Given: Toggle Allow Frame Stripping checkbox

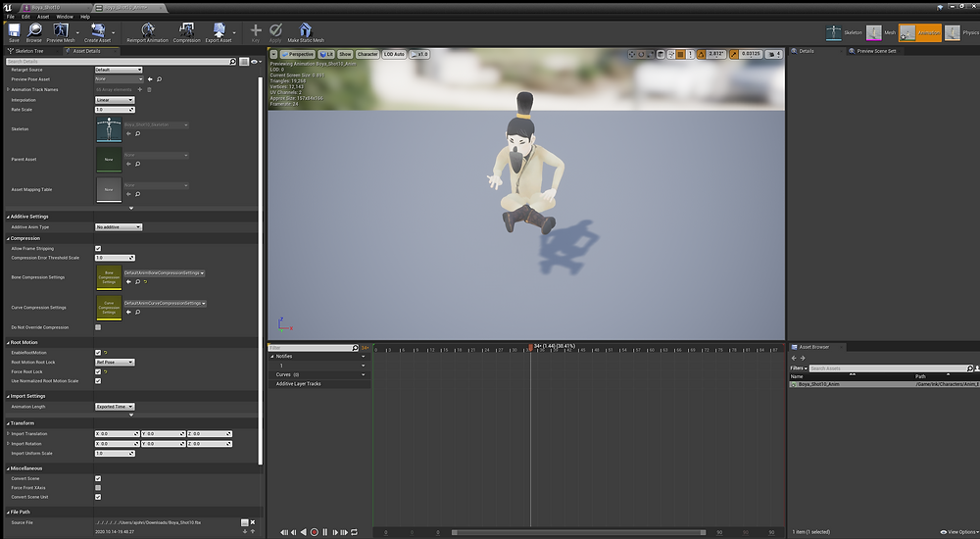Looking at the screenshot, I should (97, 248).
